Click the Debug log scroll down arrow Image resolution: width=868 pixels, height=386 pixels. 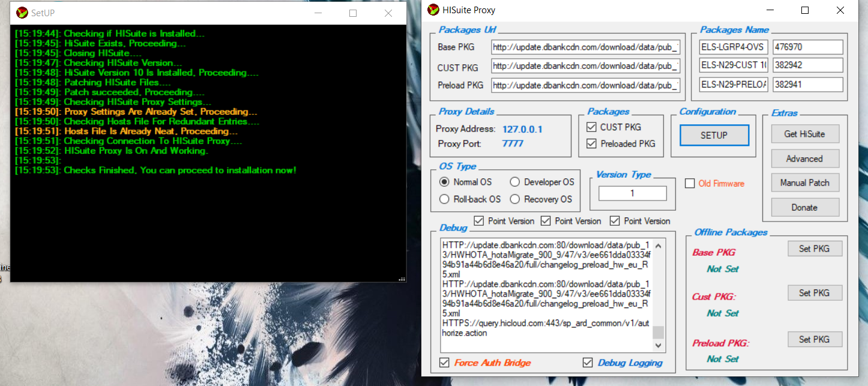point(659,345)
